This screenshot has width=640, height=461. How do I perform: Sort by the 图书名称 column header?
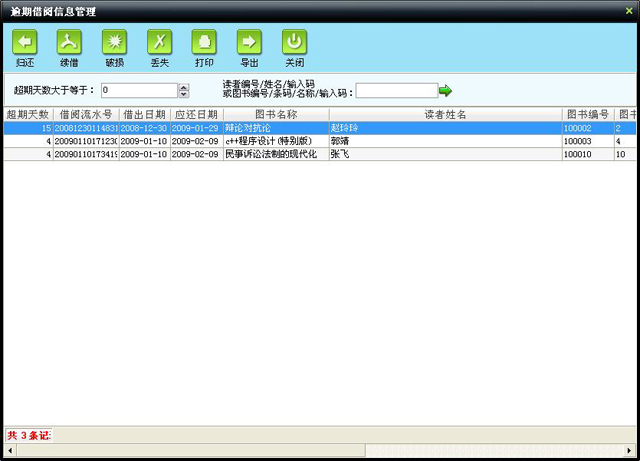click(x=275, y=115)
